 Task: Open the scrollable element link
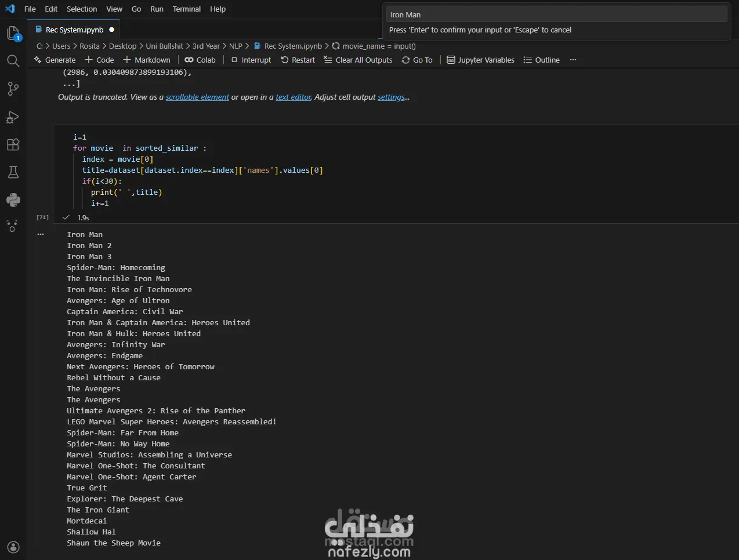tap(197, 97)
